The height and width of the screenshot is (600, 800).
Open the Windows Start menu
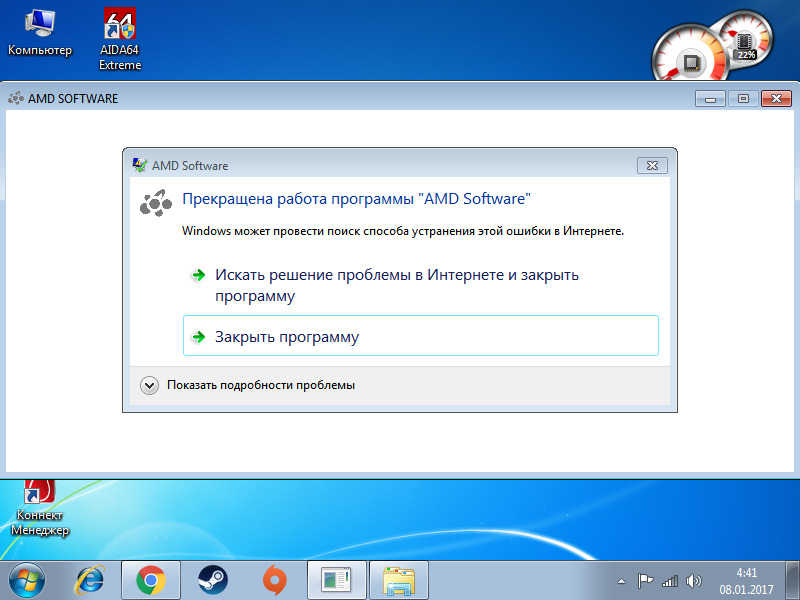pyautogui.click(x=27, y=581)
